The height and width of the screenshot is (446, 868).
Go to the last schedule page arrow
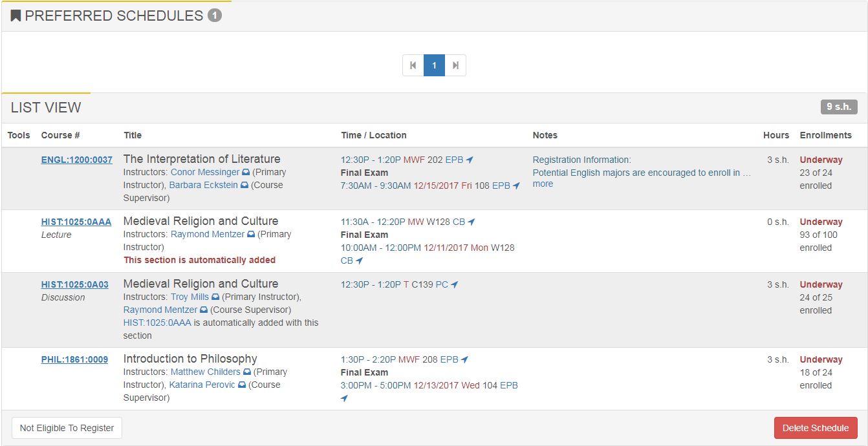click(455, 65)
